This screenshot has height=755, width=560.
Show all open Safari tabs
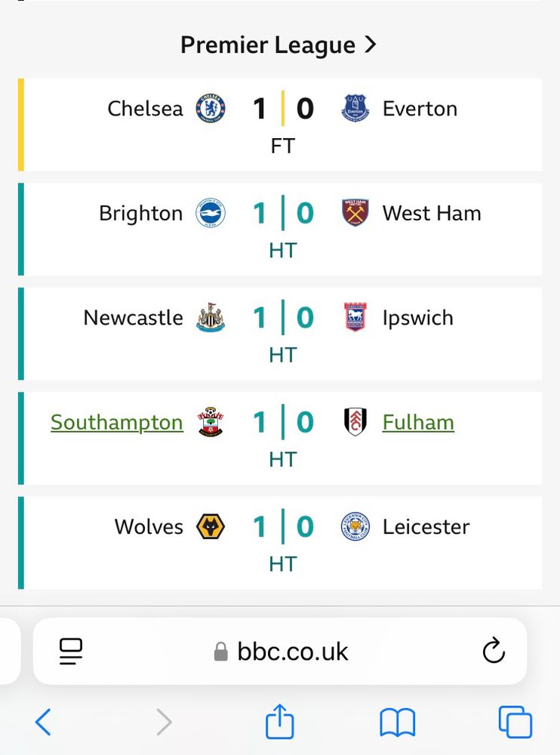click(x=515, y=723)
